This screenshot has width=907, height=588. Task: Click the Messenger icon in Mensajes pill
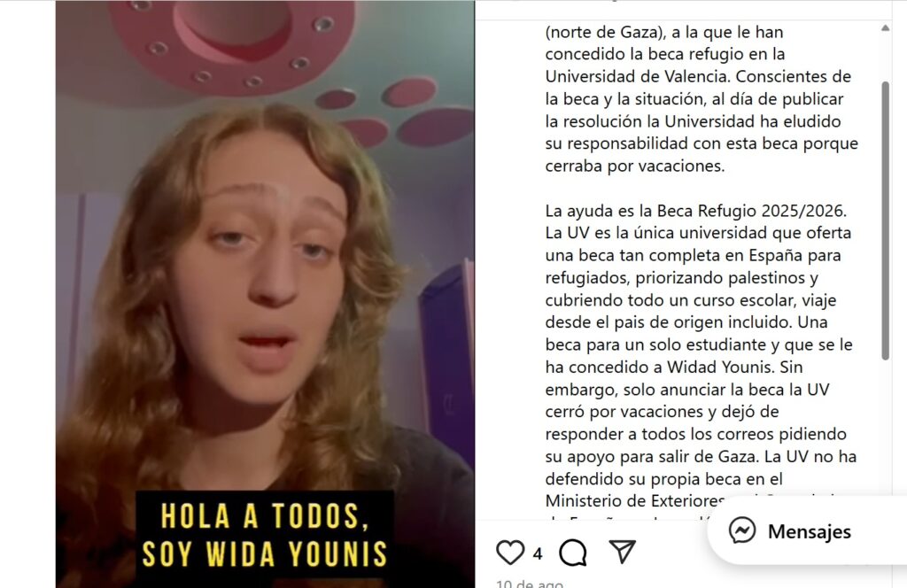[x=742, y=530]
